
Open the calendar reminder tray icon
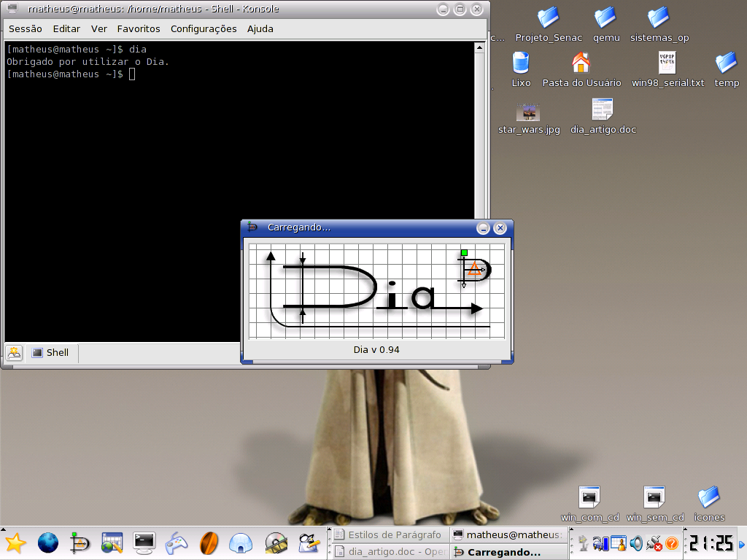click(619, 543)
